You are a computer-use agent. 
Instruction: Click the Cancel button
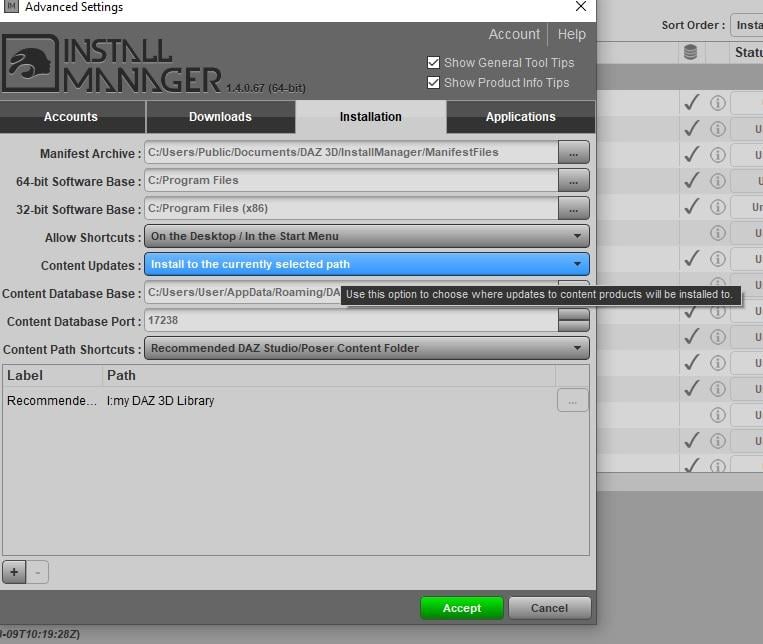pos(549,608)
